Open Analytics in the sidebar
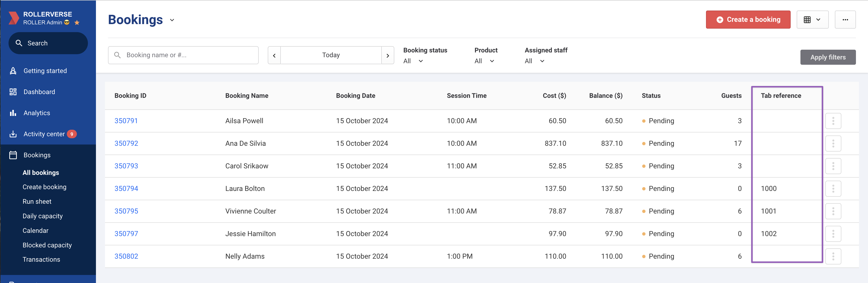Image resolution: width=868 pixels, height=283 pixels. (37, 113)
